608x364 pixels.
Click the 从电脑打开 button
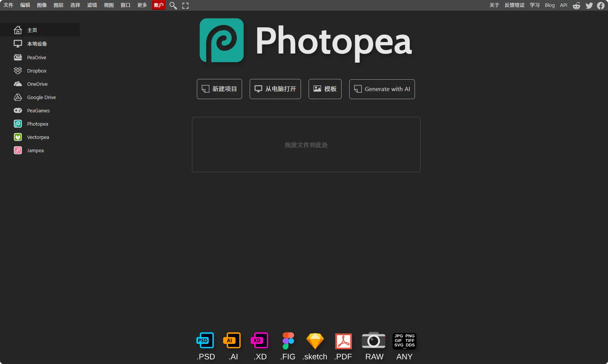click(275, 89)
